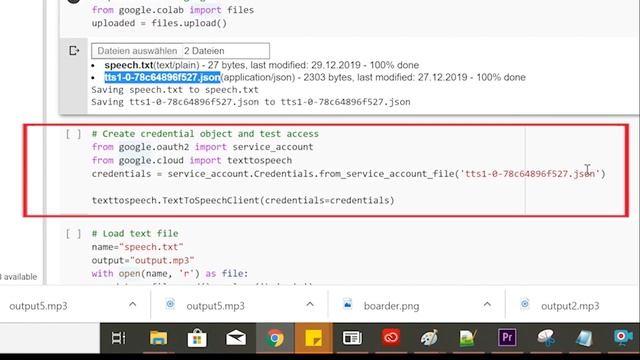Open the News app taskbar icon

[x=352, y=338]
